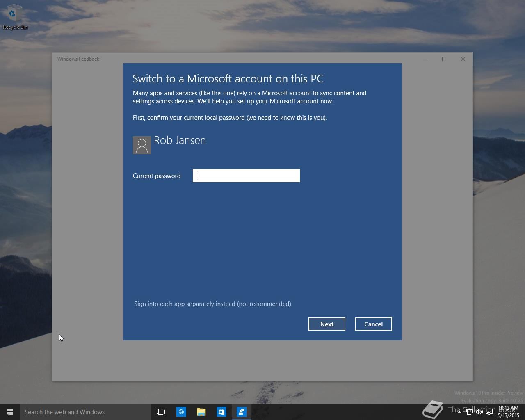Viewport: 525px width, 420px height.
Task: Open the Windows Start menu
Action: click(x=10, y=412)
